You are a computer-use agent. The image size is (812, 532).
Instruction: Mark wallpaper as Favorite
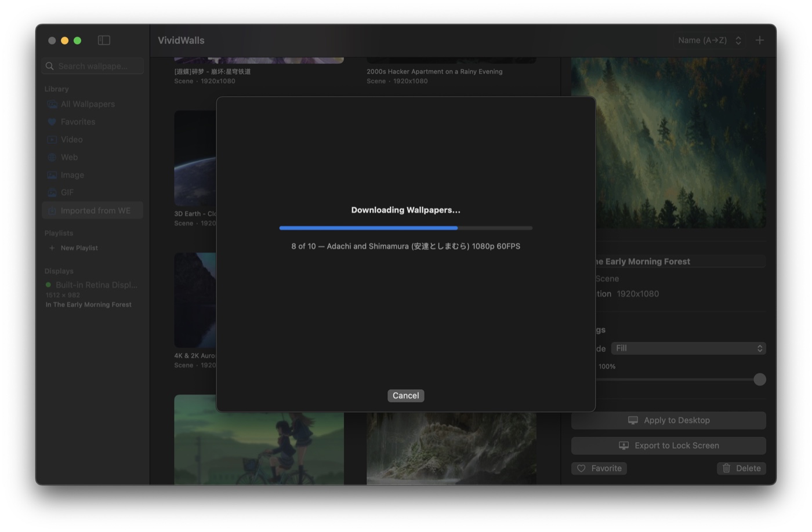click(x=599, y=468)
